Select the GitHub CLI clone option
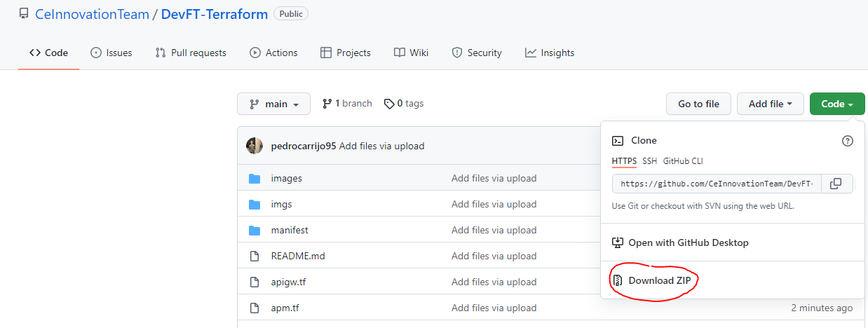 point(683,161)
